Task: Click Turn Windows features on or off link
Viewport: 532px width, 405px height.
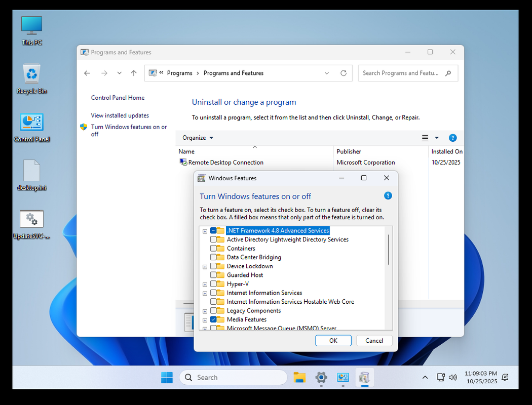Action: coord(129,130)
